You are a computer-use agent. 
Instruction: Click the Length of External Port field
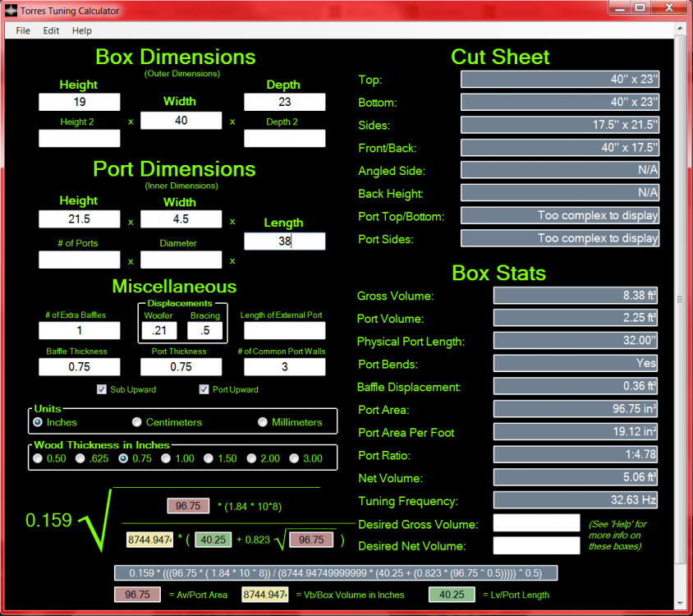(285, 331)
